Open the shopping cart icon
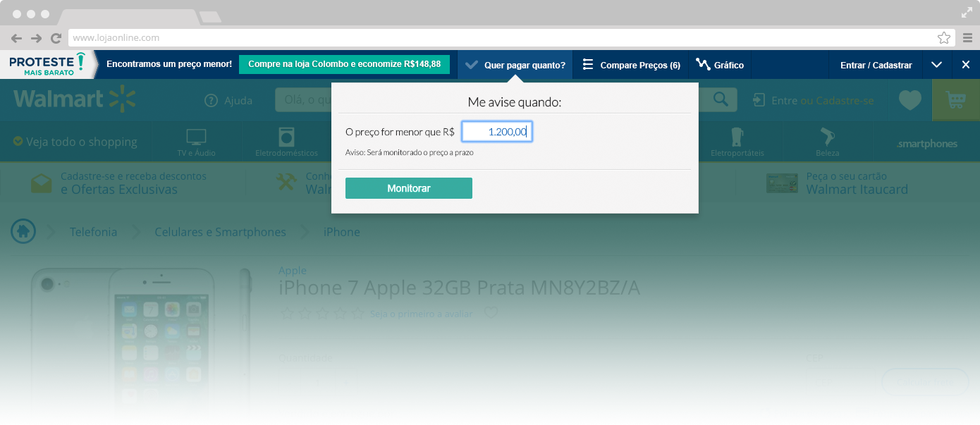980x425 pixels. point(956,100)
